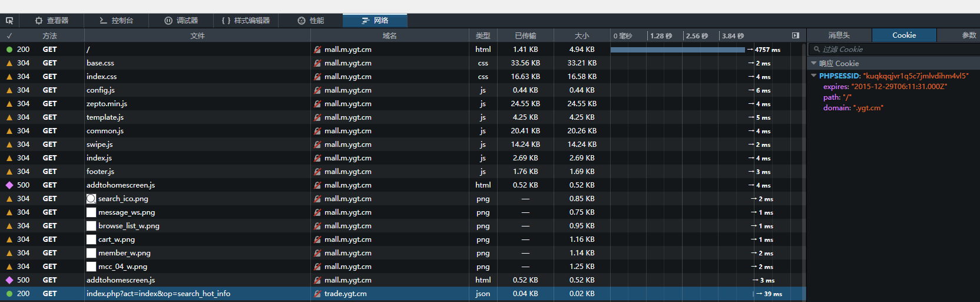Click the element picker icon
980x302 pixels.
[9, 21]
